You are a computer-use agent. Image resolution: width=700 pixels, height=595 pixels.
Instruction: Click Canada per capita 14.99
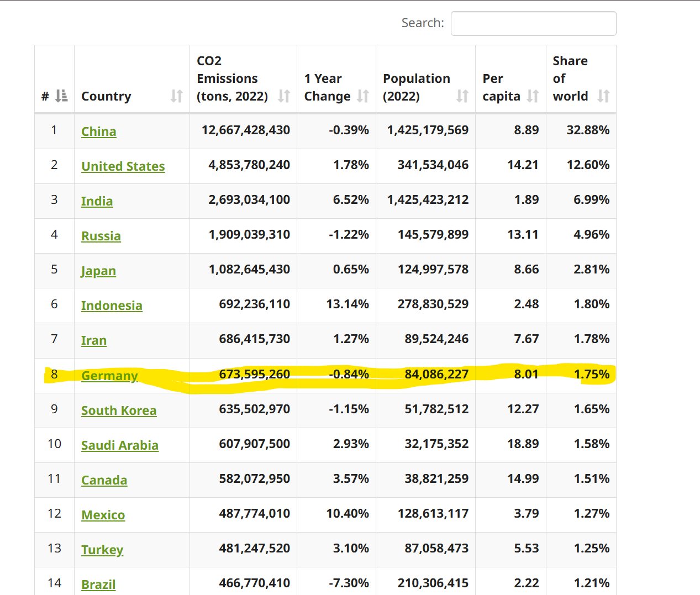523,478
